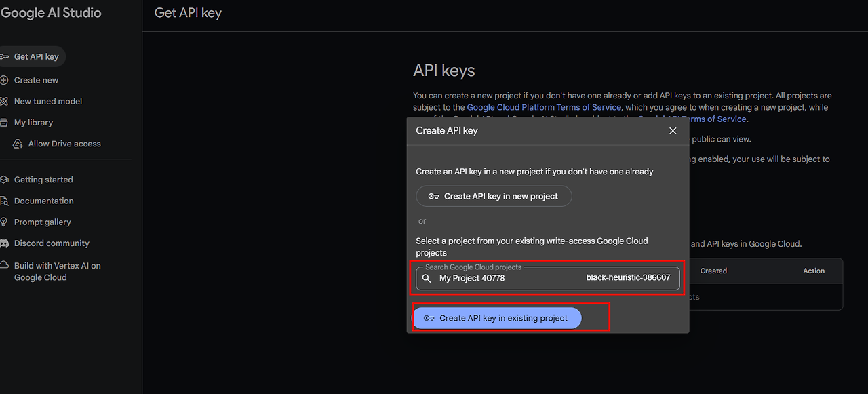Viewport: 868px width, 394px height.
Task: Click Create API key in new project
Action: point(494,196)
